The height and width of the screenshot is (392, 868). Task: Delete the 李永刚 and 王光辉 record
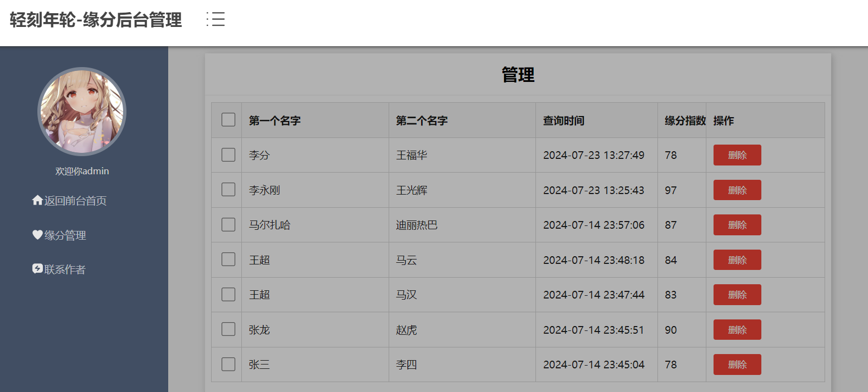(x=737, y=190)
